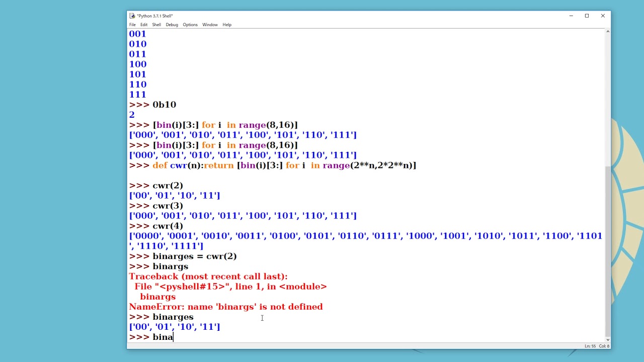Click the 'binarges = cwr(2)' line
Screen dimensions: 644x362
[x=183, y=256]
